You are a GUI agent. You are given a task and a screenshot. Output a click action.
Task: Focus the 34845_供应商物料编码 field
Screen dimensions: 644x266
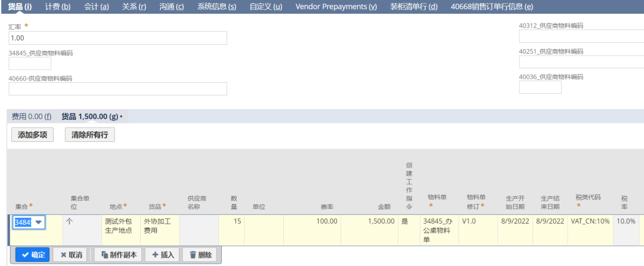pyautogui.click(x=30, y=64)
